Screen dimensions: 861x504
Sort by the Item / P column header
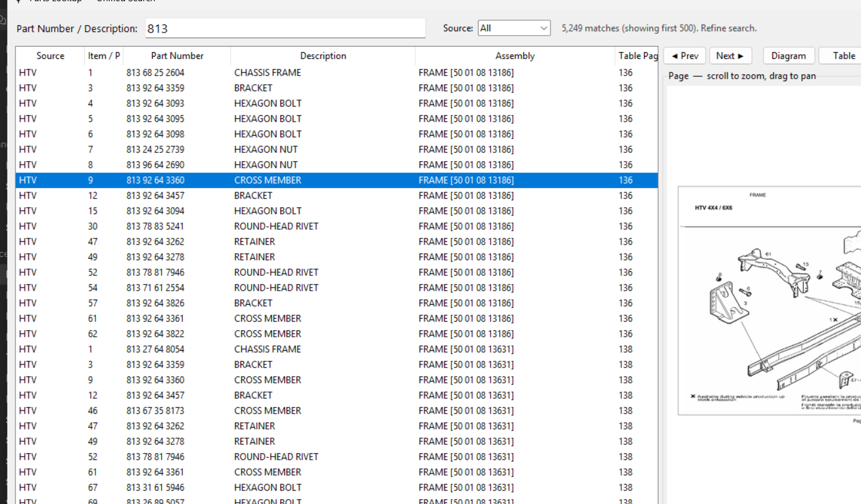(x=104, y=56)
